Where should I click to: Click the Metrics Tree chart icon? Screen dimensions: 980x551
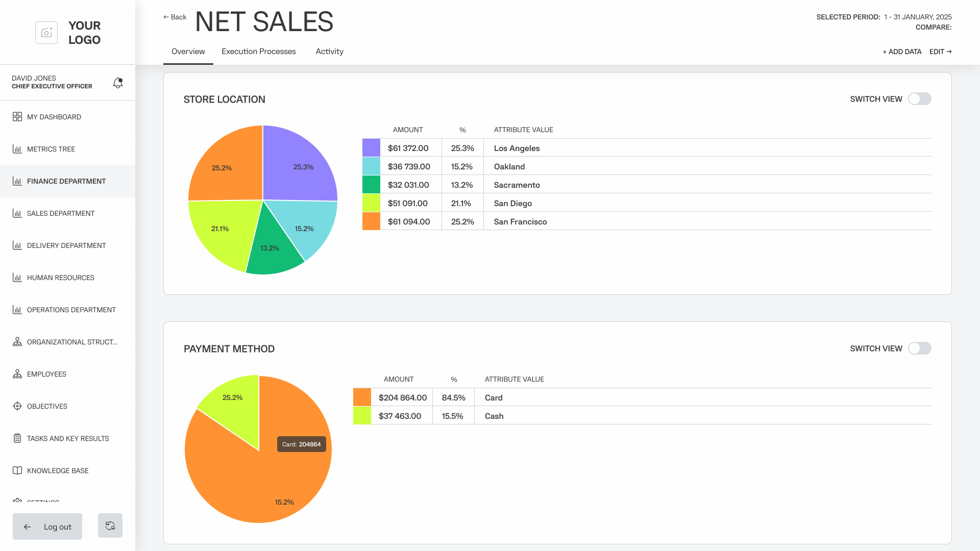pyautogui.click(x=17, y=149)
